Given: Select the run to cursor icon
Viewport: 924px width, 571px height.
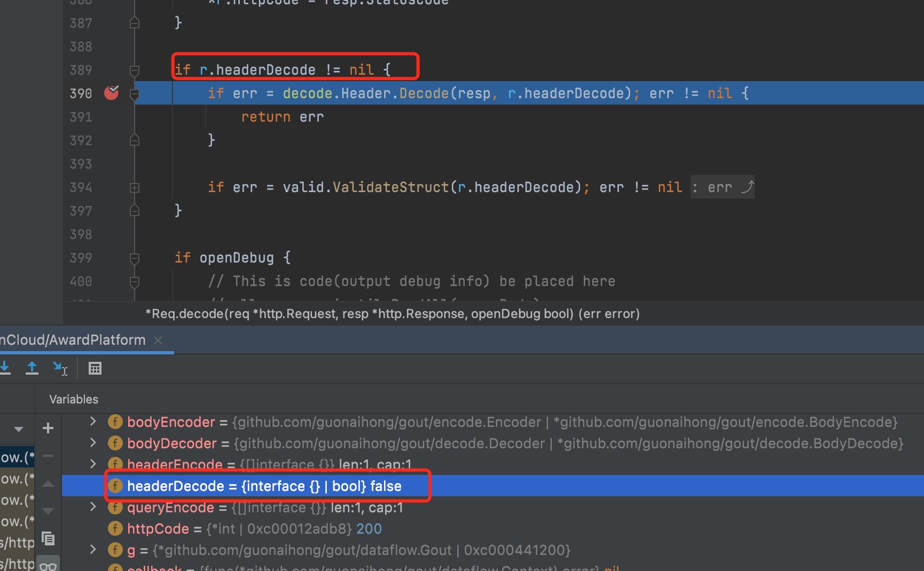Looking at the screenshot, I should (60, 368).
